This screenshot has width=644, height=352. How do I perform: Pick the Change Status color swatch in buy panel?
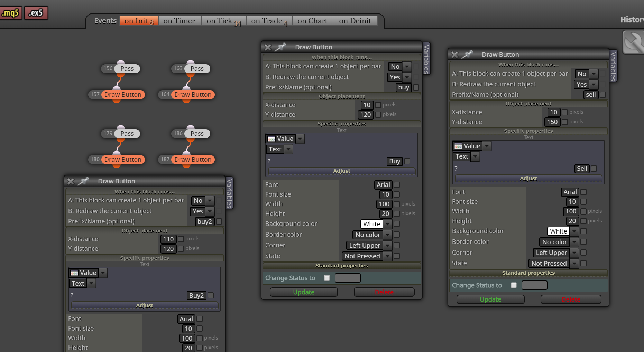(348, 278)
